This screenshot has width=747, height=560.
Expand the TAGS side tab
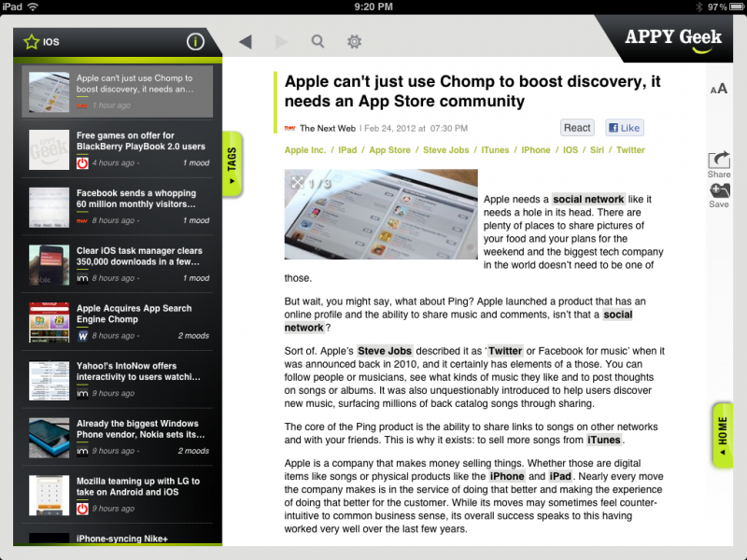(x=232, y=164)
